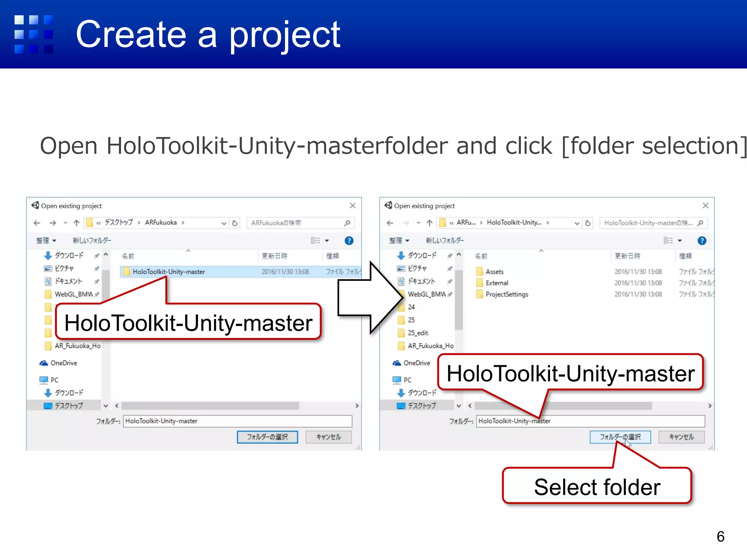
Task: Open help icon in left dialog
Action: (349, 241)
